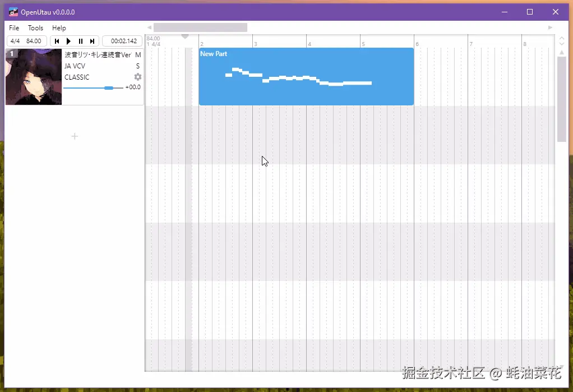
Task: Open the File menu
Action: [13, 27]
